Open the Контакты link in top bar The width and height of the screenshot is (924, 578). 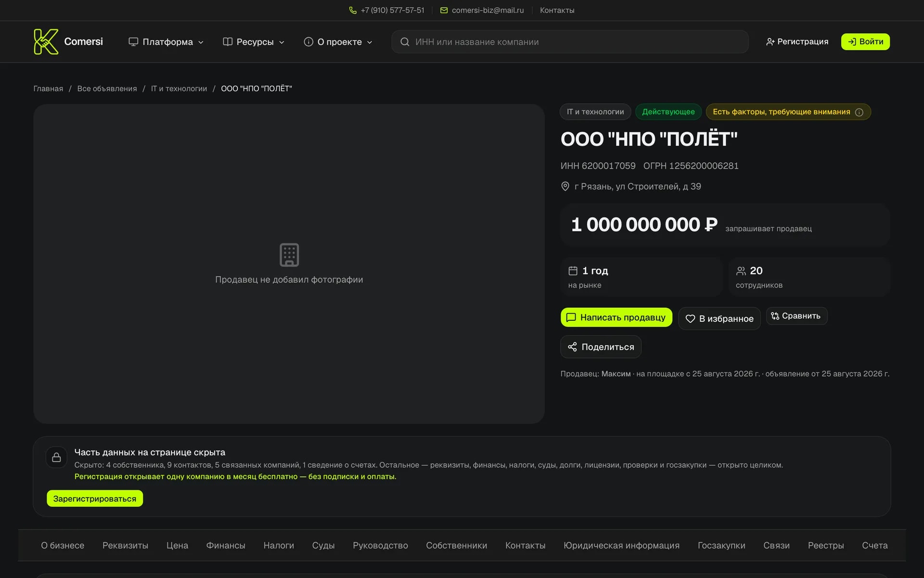tap(557, 10)
